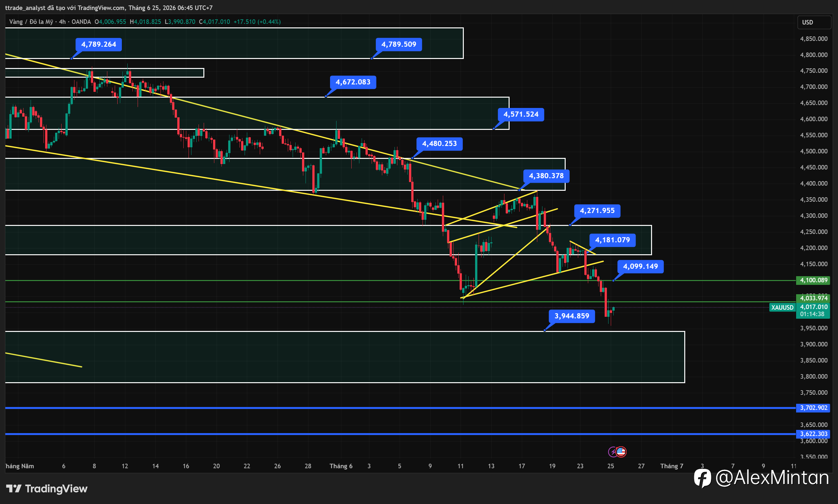Select the 4,789.264 price callout

(x=99, y=44)
